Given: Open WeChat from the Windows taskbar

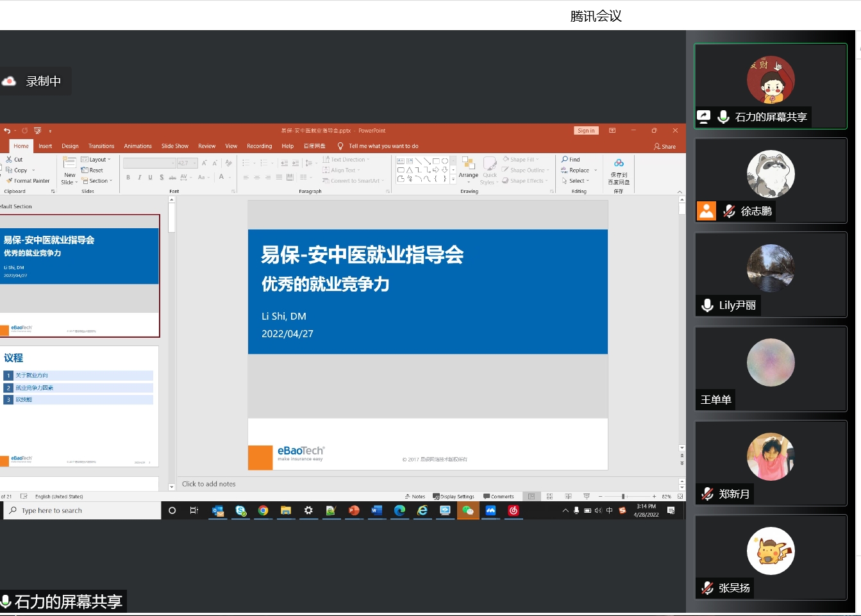Looking at the screenshot, I should coord(468,511).
